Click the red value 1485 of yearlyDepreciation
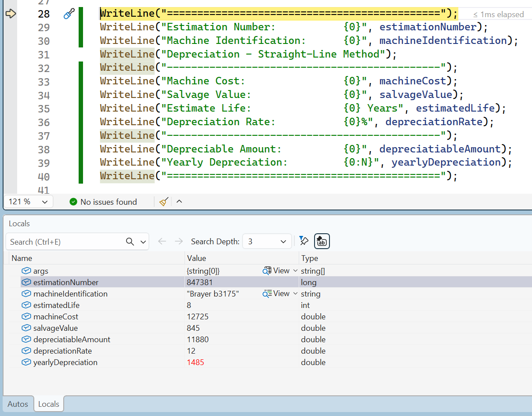 coord(195,362)
